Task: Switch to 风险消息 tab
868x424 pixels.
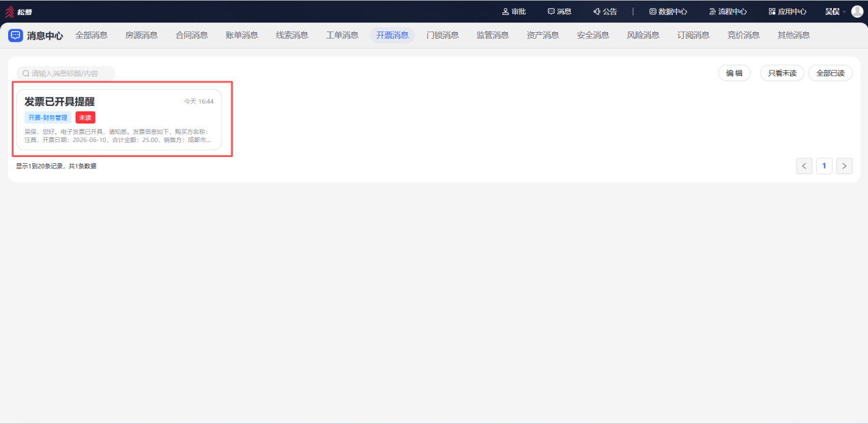Action: coord(643,36)
